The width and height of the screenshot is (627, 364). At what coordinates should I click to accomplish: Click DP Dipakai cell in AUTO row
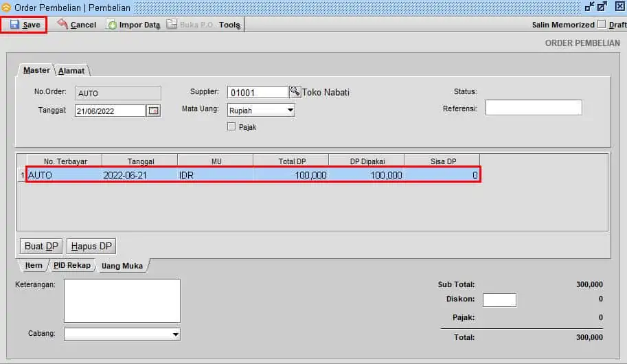[367, 175]
